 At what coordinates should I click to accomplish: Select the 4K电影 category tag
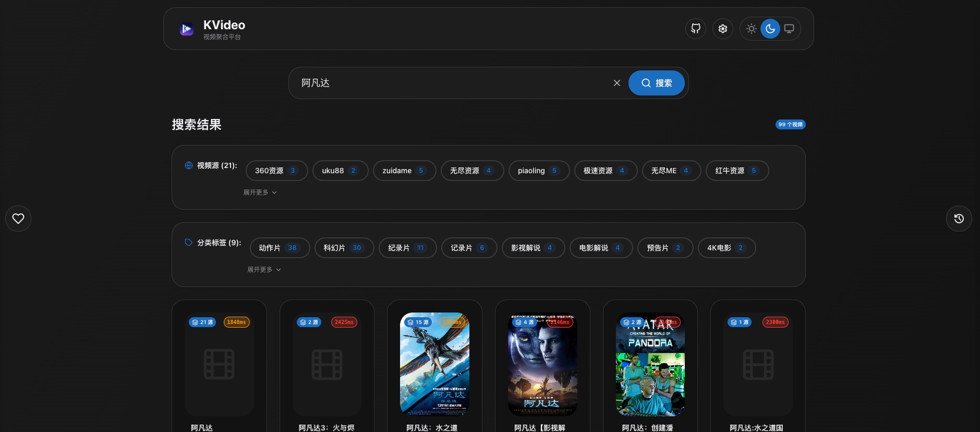(727, 248)
